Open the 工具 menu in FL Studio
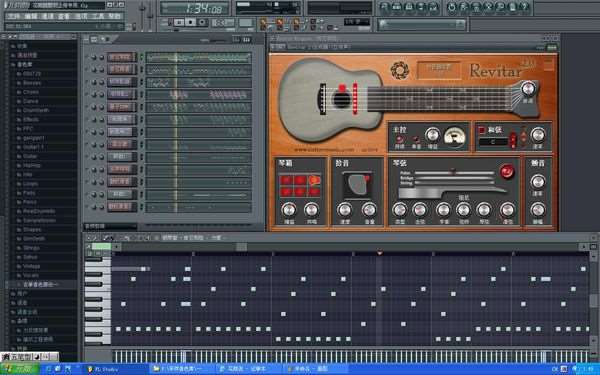Screen dimensions: 600x375 (x=98, y=16)
